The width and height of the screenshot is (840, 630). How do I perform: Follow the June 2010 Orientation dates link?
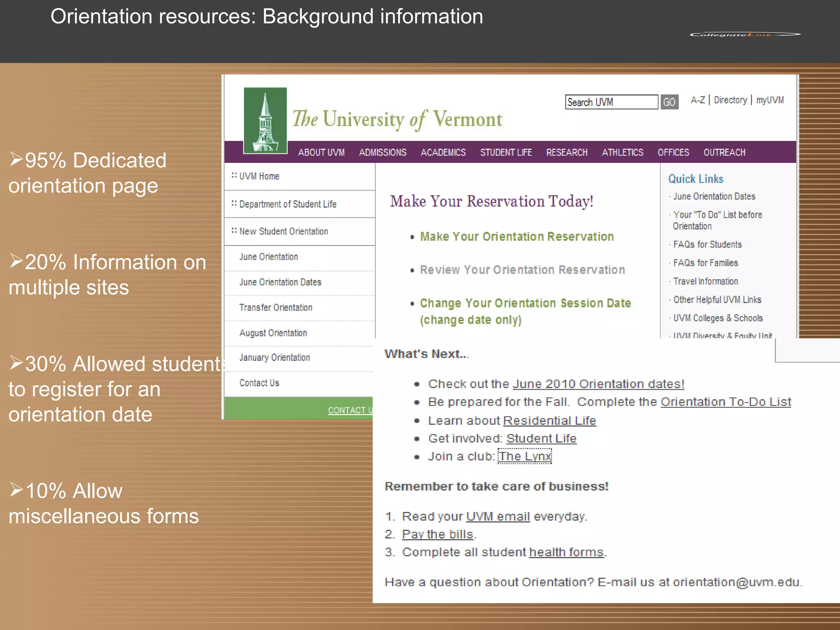pos(598,384)
